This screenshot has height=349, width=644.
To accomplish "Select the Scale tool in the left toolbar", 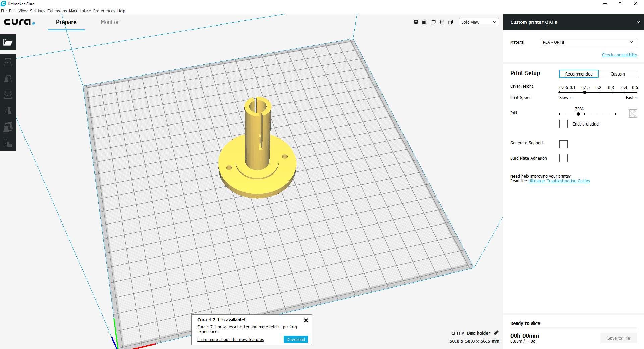I will pos(8,79).
